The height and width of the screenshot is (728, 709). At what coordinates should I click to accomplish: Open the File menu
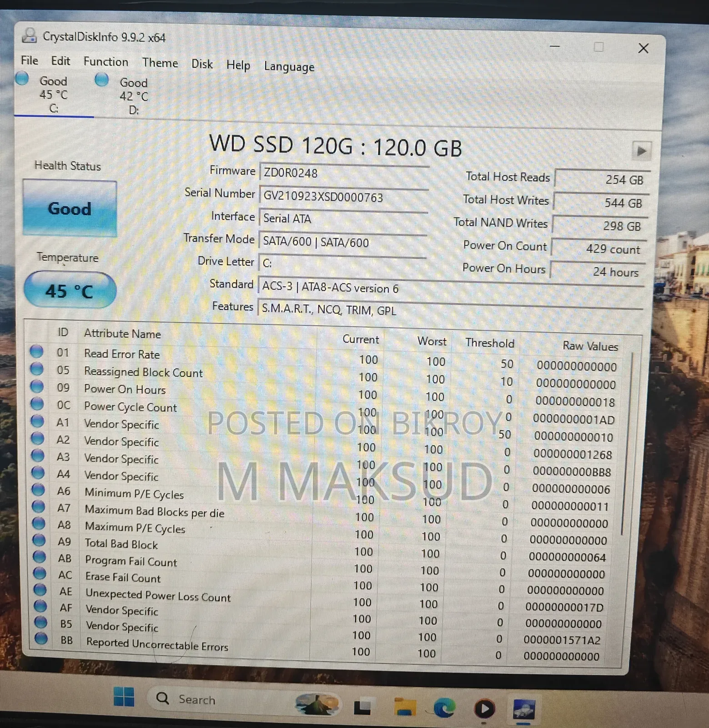(x=30, y=61)
